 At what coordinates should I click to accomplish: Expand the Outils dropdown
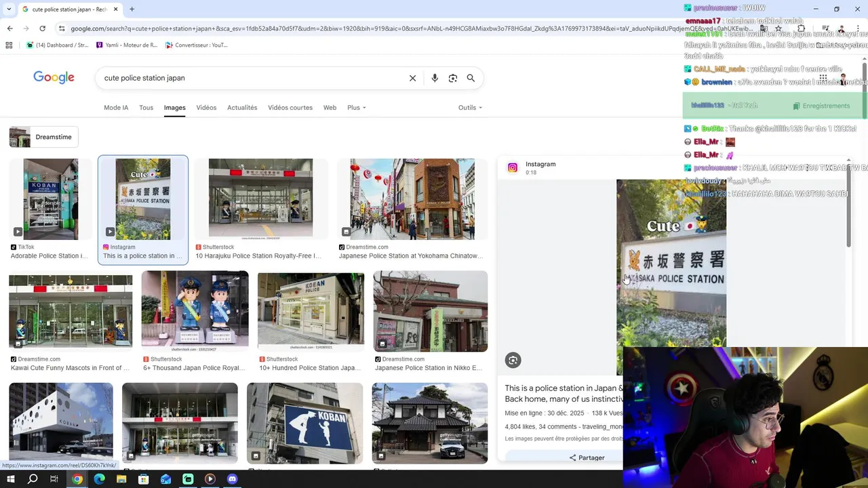click(x=470, y=108)
